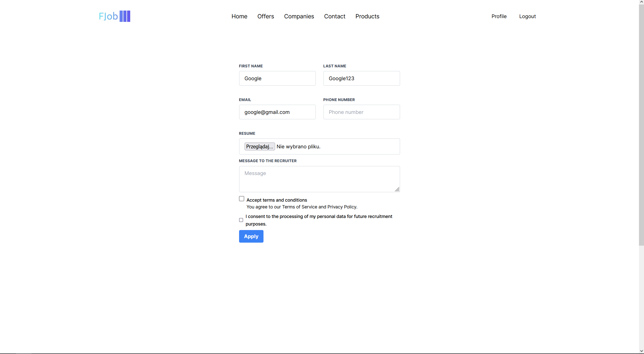Submit the form with Apply button
The height and width of the screenshot is (354, 644).
[x=251, y=236]
